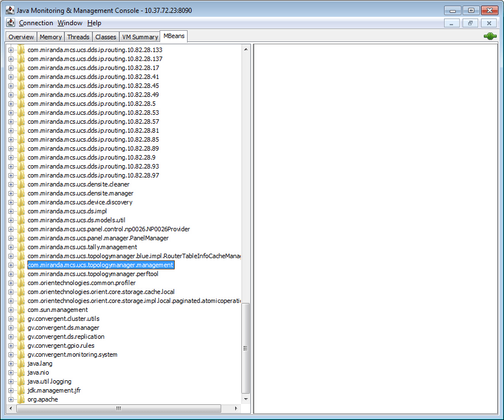The width and height of the screenshot is (504, 420).
Task: Click the folder icon for com.miranda.mcs.ucs.ds.impl
Action: (x=21, y=211)
